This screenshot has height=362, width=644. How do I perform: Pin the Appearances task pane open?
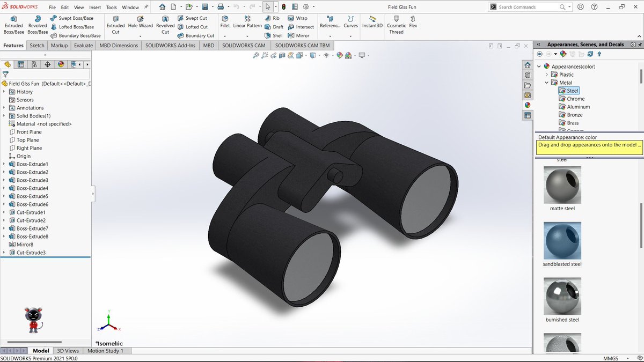tap(640, 45)
